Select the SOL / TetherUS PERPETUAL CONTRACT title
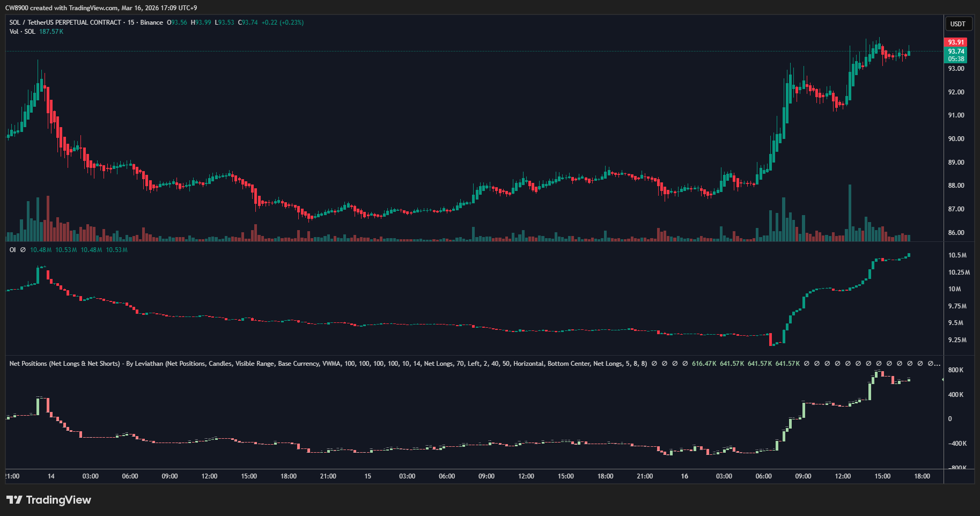Screen dimensions: 980x516 pyautogui.click(x=65, y=23)
